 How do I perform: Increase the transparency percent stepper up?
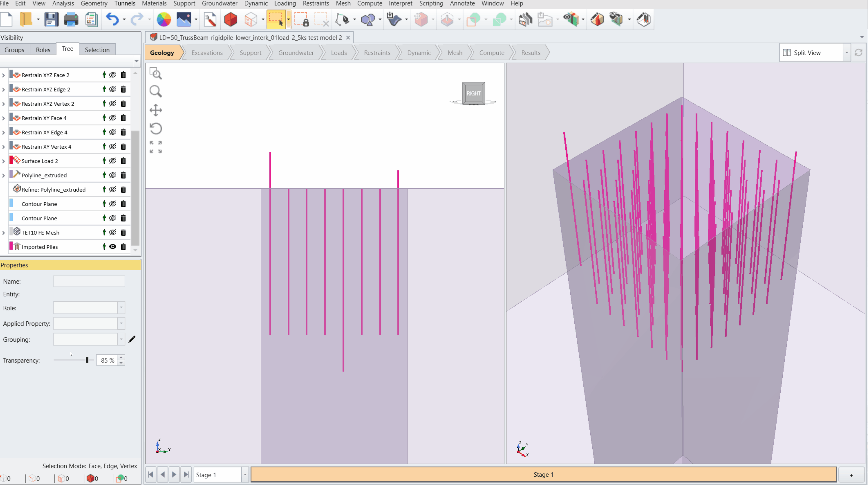(x=121, y=357)
